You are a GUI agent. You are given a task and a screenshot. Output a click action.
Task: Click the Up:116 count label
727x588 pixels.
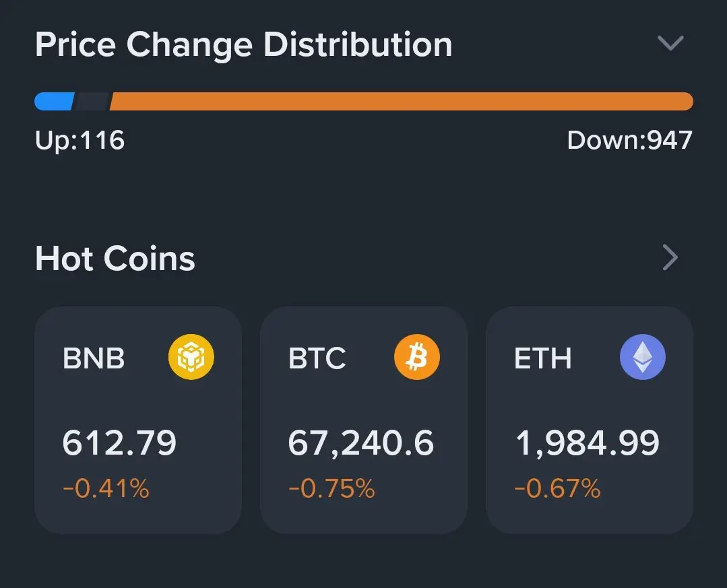coord(80,140)
